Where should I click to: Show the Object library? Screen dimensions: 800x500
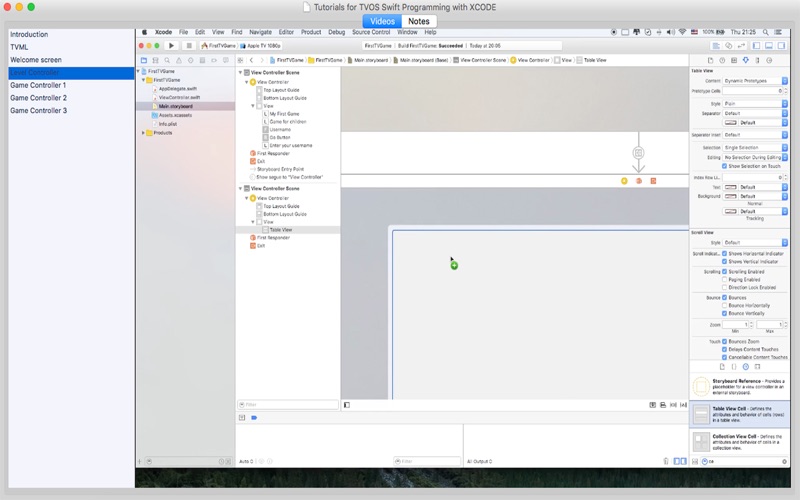pos(745,366)
